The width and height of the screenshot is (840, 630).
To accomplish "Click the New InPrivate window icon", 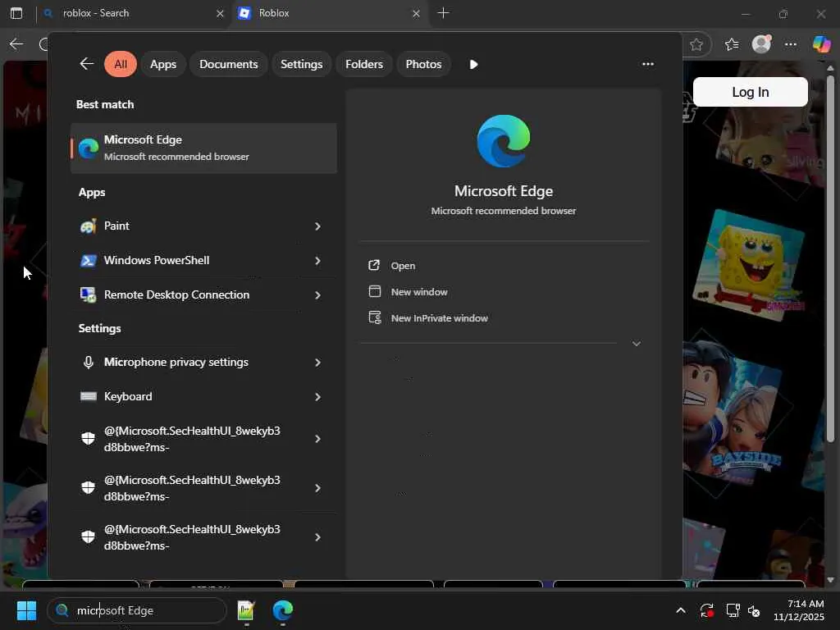I will coord(375,317).
